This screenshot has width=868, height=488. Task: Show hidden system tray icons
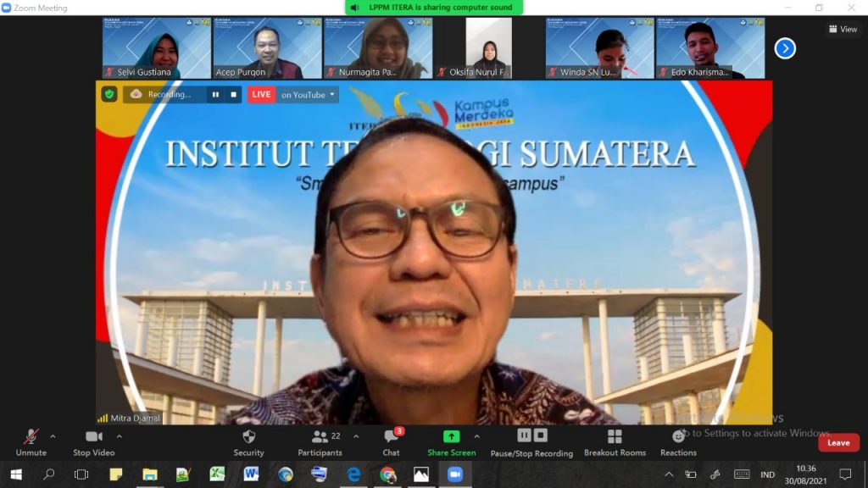[x=669, y=474]
